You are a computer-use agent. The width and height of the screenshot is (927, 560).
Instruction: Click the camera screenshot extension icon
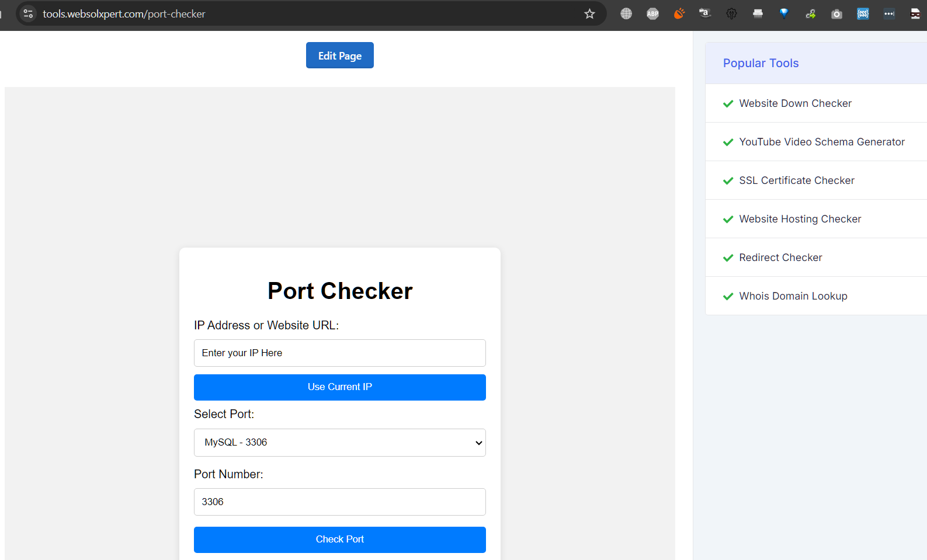pyautogui.click(x=836, y=14)
